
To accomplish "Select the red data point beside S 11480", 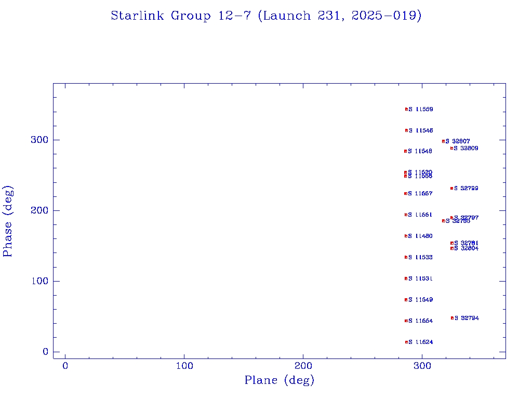I will click(x=406, y=236).
